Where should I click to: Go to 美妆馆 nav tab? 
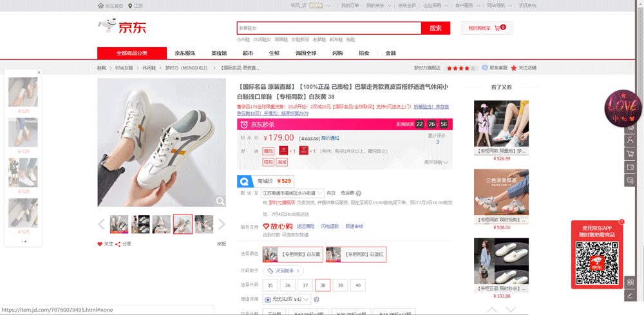[219, 53]
